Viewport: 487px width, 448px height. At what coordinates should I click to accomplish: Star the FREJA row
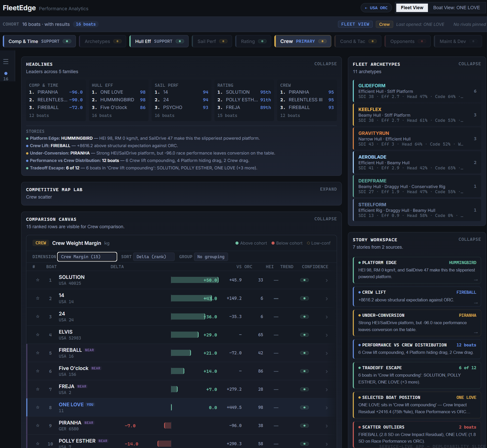point(38,389)
